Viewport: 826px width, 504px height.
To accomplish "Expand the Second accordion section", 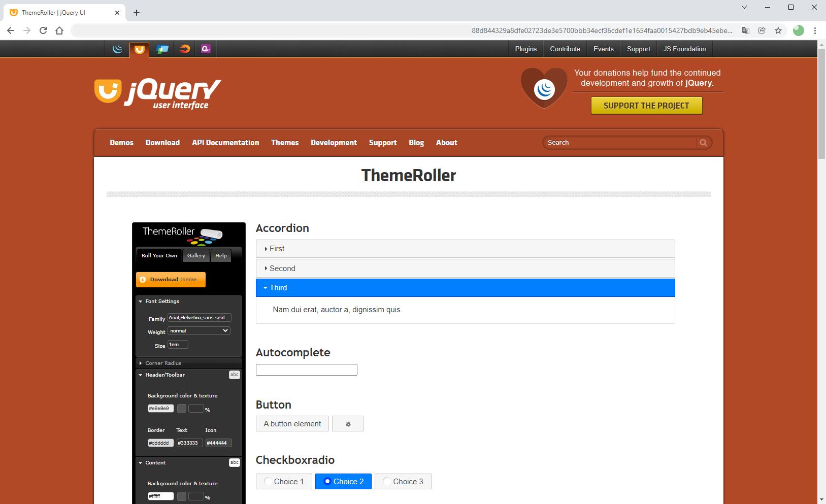I will point(466,268).
